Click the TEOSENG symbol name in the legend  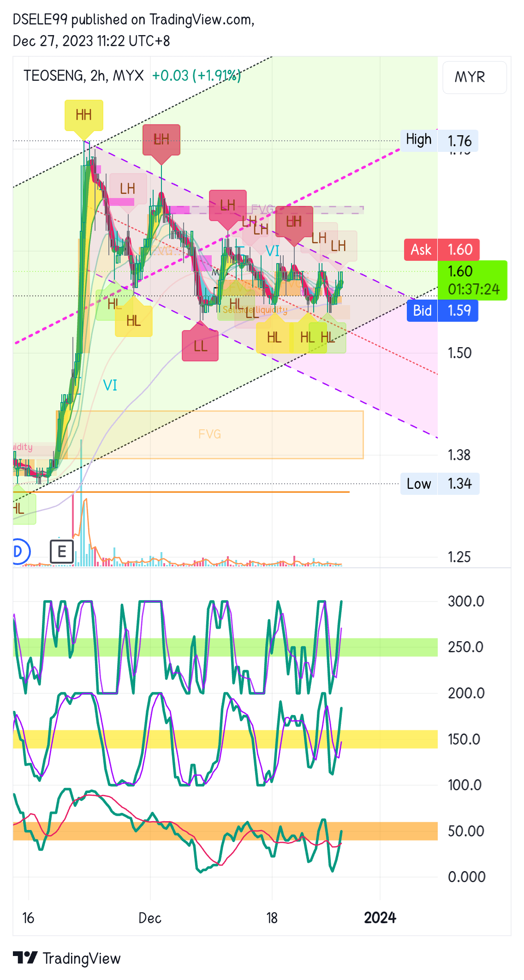click(54, 76)
